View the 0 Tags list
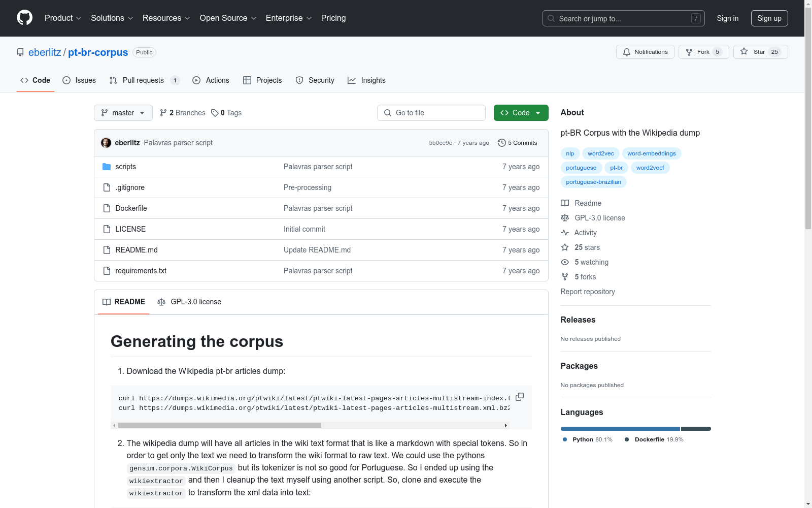The height and width of the screenshot is (508, 812). point(226,113)
